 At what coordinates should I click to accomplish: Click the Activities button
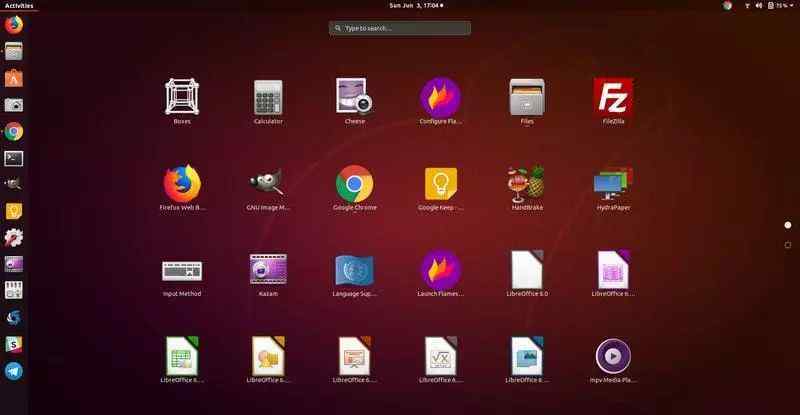[19, 6]
